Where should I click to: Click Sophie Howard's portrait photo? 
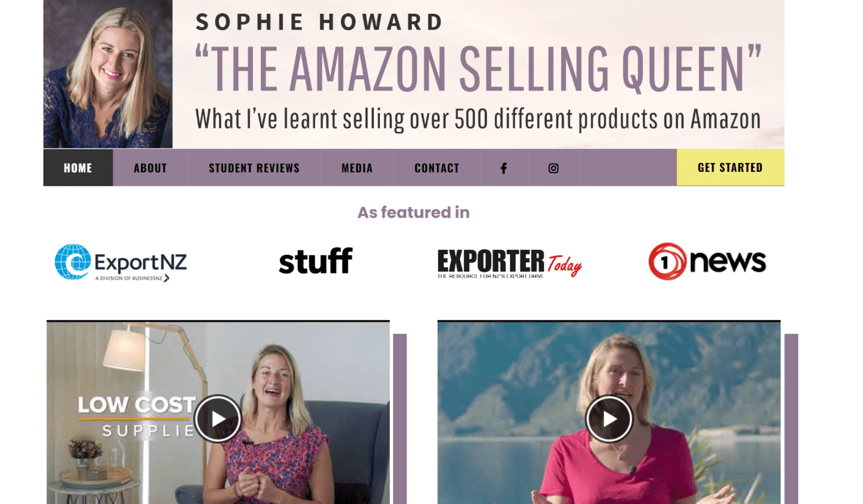(108, 74)
